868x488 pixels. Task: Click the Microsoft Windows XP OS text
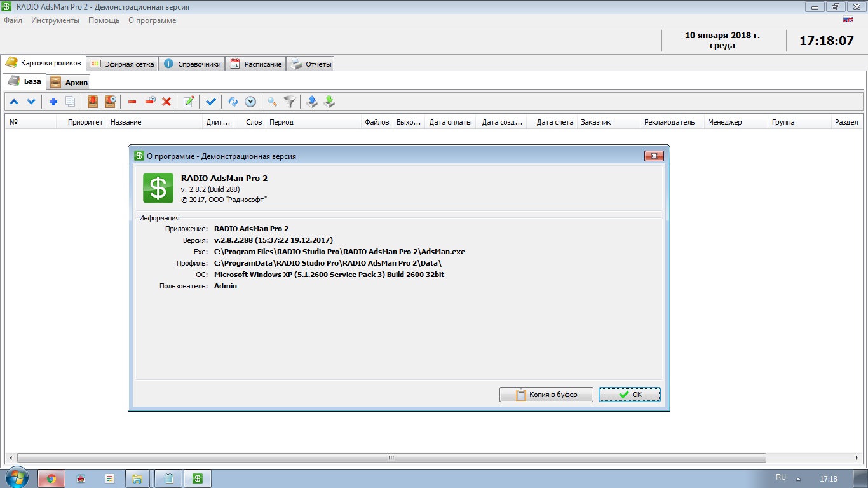point(329,274)
